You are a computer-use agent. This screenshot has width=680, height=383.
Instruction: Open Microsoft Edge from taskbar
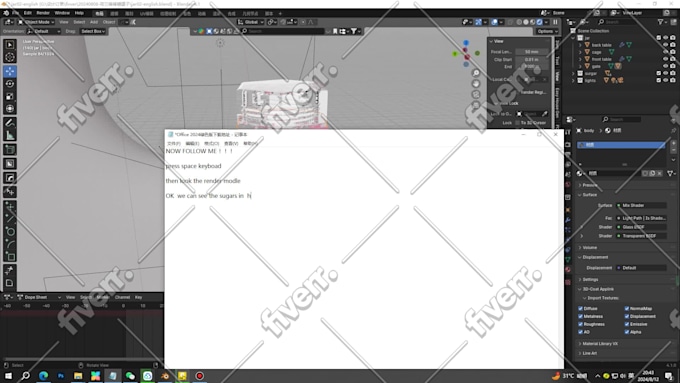coord(43,376)
